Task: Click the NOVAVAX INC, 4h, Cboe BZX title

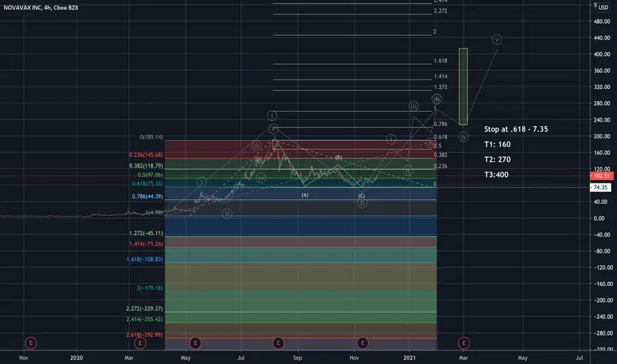Action: (41, 7)
